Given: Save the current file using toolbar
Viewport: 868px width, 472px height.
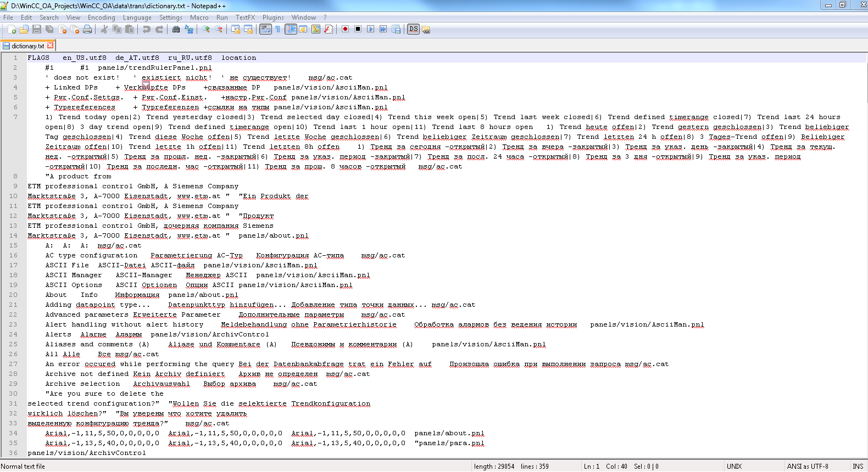Looking at the screenshot, I should click(x=37, y=29).
